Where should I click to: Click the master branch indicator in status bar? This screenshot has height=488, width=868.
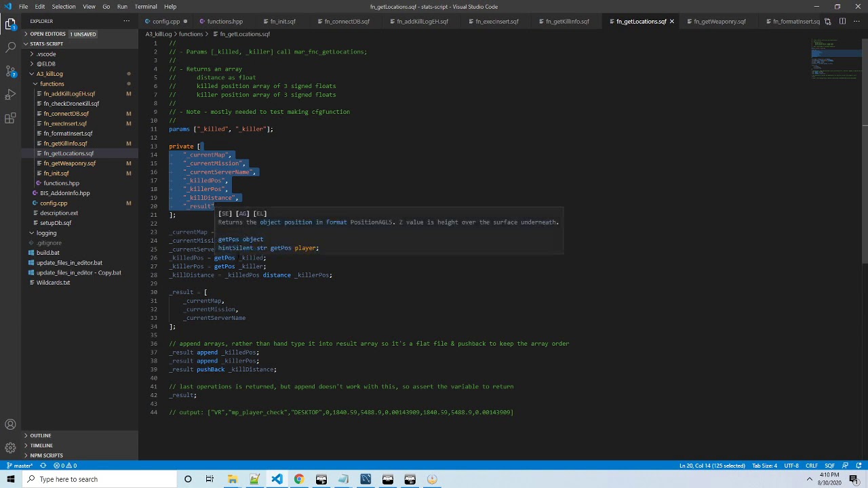point(20,466)
